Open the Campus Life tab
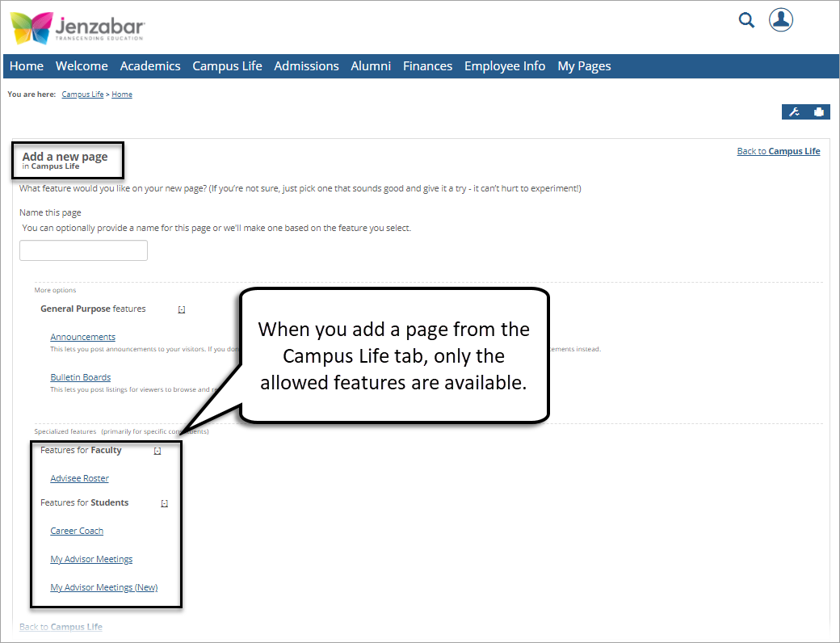Viewport: 840px width, 643px height. pyautogui.click(x=227, y=66)
